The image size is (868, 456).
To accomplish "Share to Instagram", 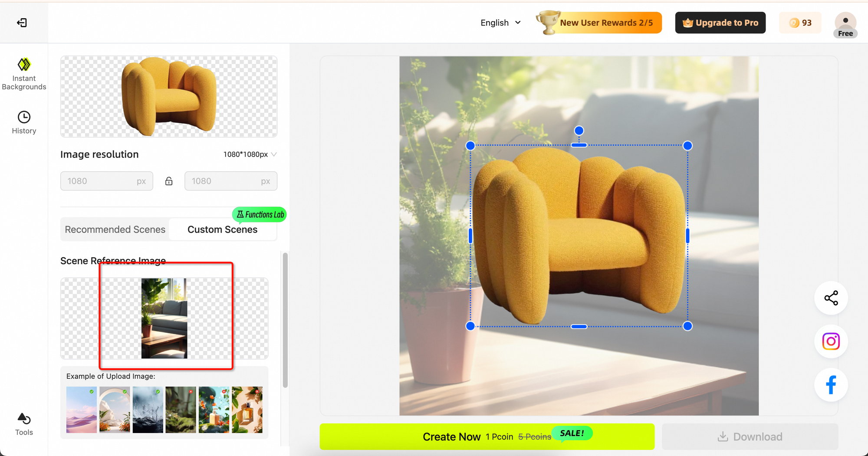I will point(831,341).
